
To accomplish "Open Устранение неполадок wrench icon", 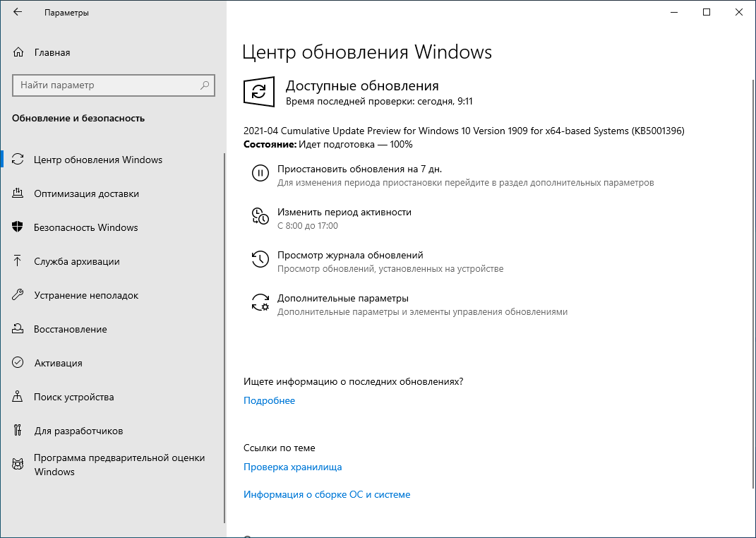I will 17,295.
